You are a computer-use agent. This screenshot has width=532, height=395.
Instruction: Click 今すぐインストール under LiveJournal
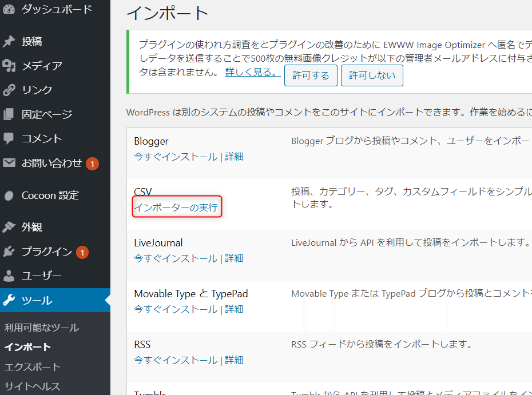176,258
